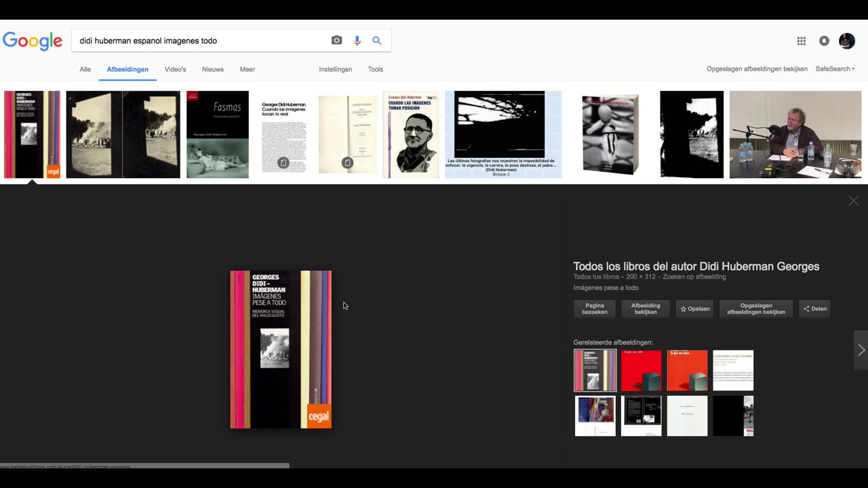Click Opgeslagen afbeeldingen bekijken at top
The image size is (868, 488).
(757, 69)
